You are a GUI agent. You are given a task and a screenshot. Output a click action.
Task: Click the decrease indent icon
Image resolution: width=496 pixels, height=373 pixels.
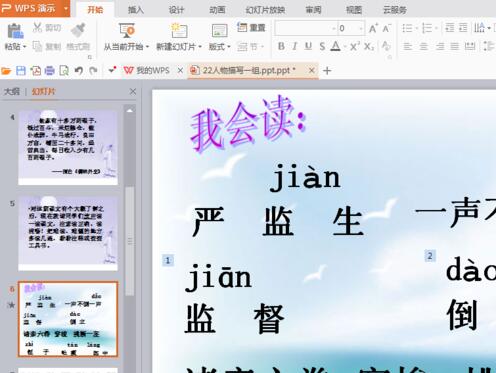[x=450, y=28]
